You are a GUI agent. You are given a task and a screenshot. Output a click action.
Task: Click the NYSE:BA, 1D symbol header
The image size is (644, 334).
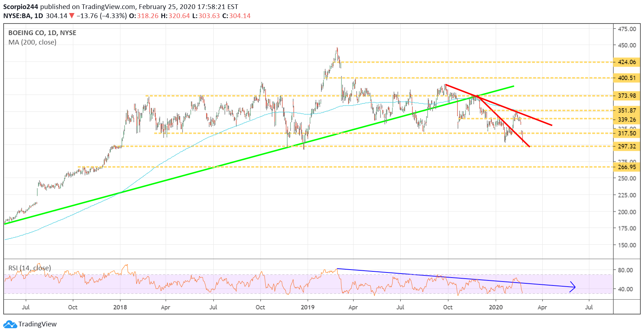[23, 16]
